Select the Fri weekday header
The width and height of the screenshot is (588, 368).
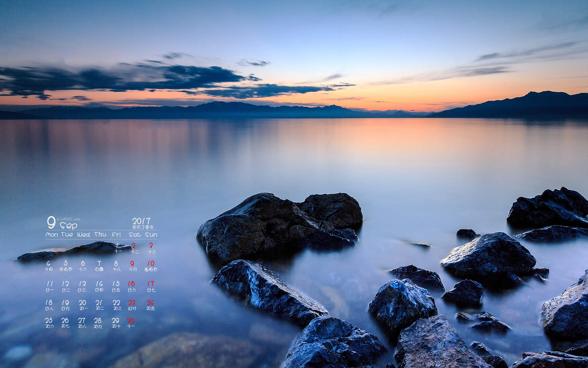[x=116, y=235]
